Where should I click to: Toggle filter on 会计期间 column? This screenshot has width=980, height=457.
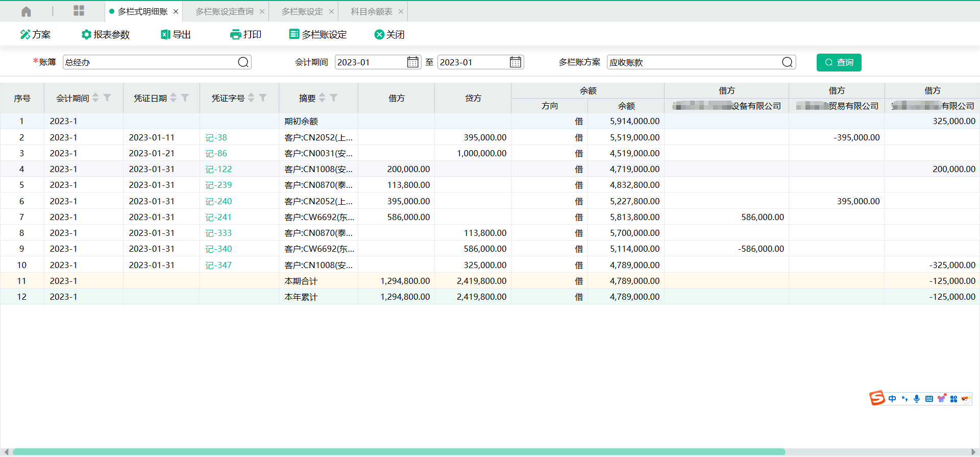point(107,98)
